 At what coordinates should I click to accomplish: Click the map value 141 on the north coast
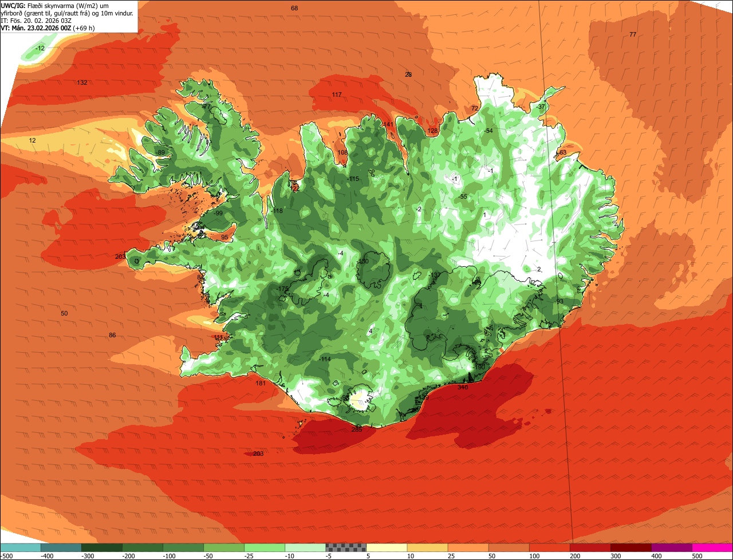[x=389, y=124]
